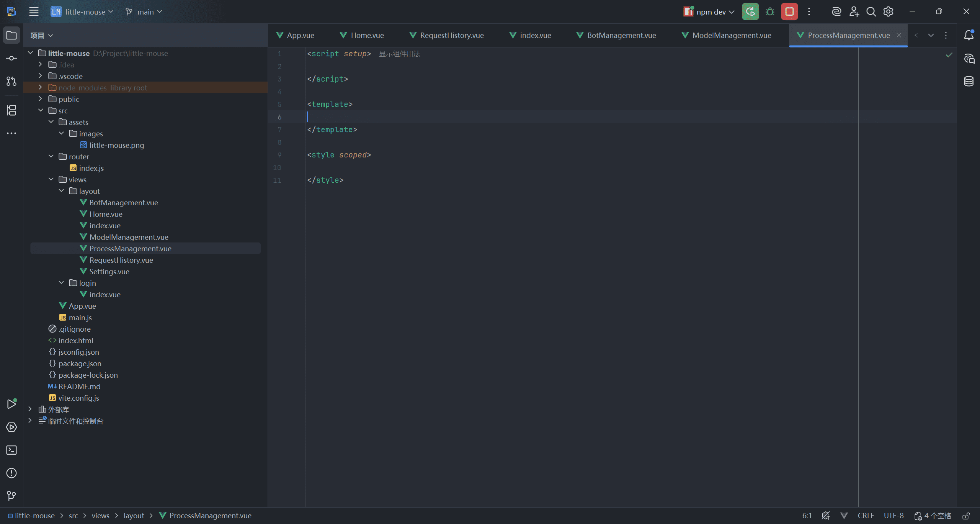This screenshot has width=980, height=524.
Task: Open the Database tool window icon
Action: point(969,81)
